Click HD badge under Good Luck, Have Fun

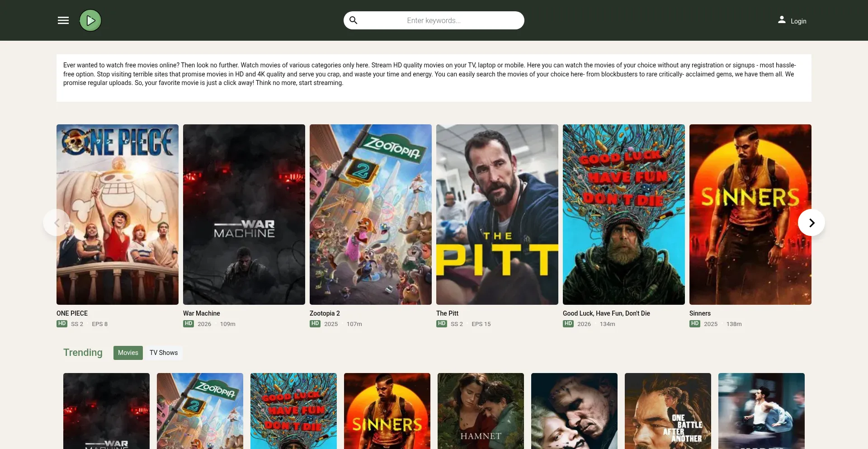tap(568, 324)
